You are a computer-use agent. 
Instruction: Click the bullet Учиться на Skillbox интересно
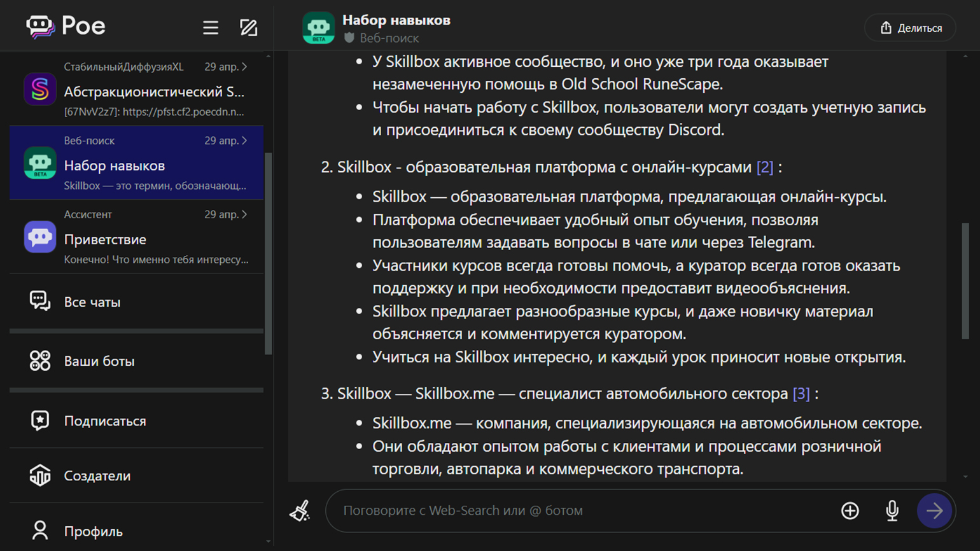point(639,357)
